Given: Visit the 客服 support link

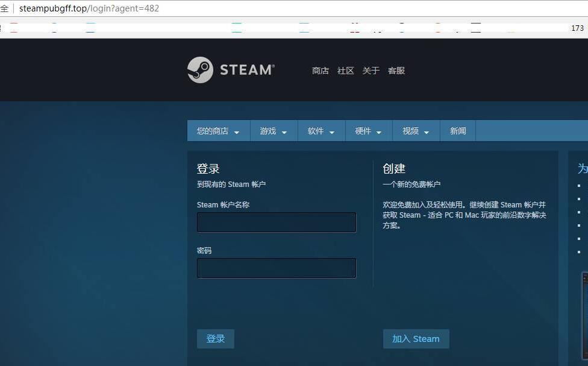Looking at the screenshot, I should point(396,71).
